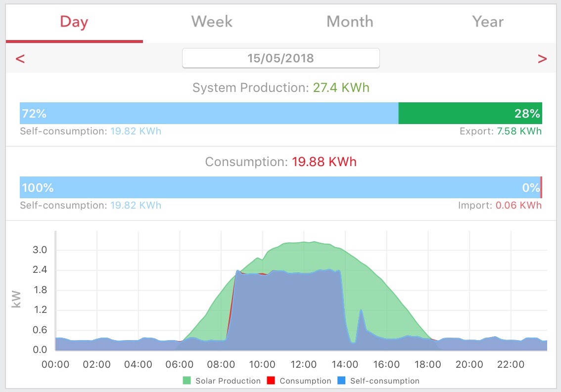This screenshot has width=561, height=392.
Task: Click the 72% self-consumption bar segment
Action: [x=209, y=113]
